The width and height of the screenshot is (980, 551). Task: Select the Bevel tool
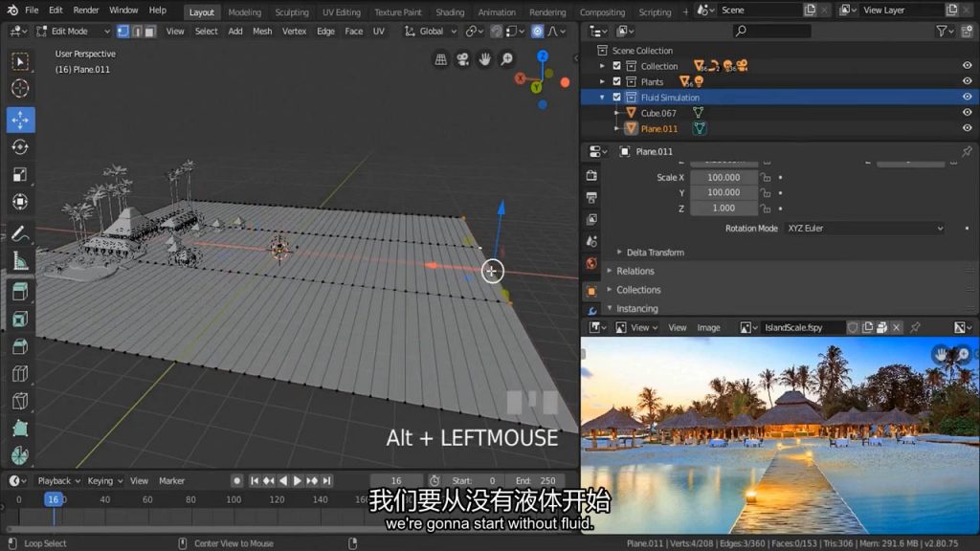pos(20,346)
